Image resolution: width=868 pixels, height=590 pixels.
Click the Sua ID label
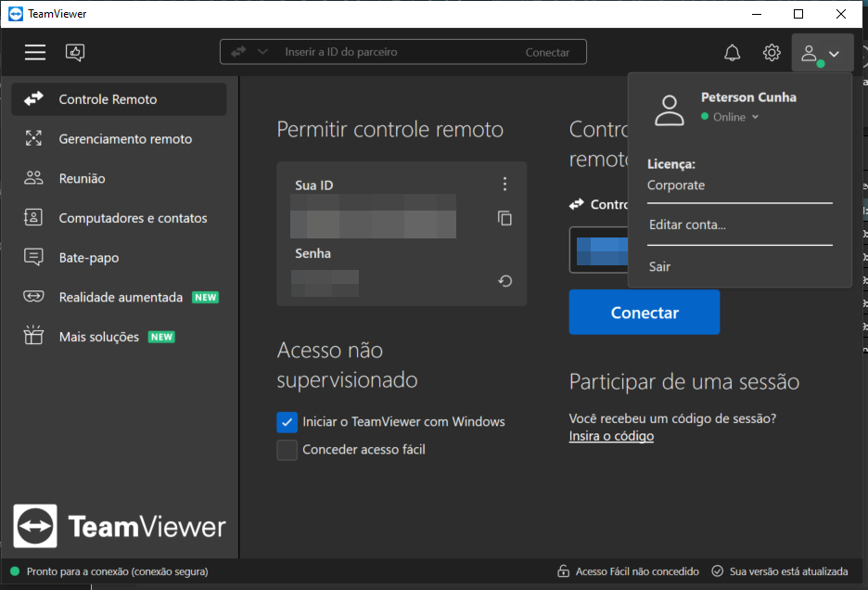(x=313, y=186)
